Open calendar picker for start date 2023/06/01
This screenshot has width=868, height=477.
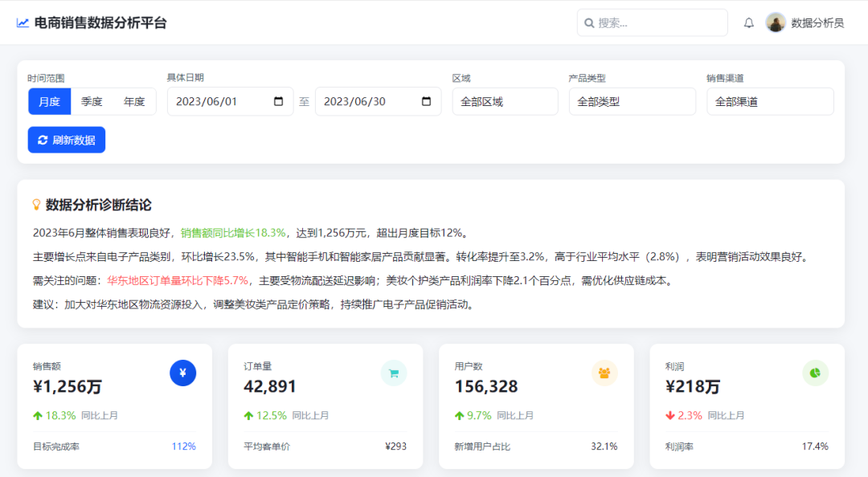[278, 102]
